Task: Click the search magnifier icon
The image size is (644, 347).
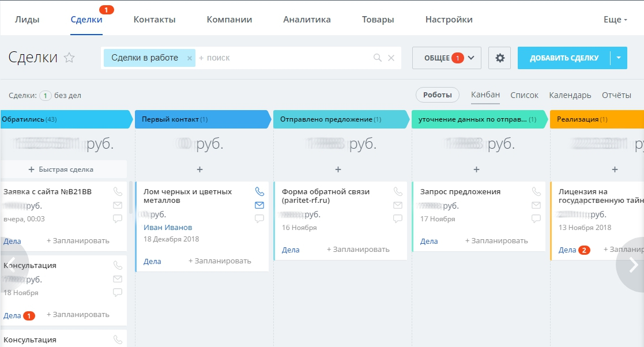Action: click(378, 58)
